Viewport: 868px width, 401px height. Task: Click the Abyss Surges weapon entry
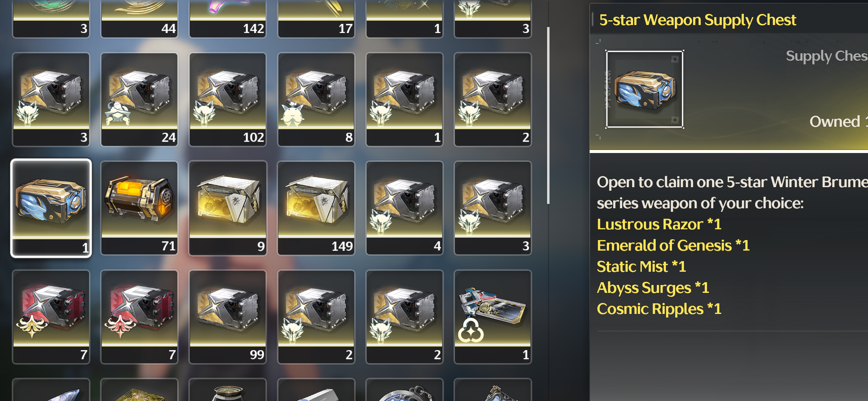(653, 288)
